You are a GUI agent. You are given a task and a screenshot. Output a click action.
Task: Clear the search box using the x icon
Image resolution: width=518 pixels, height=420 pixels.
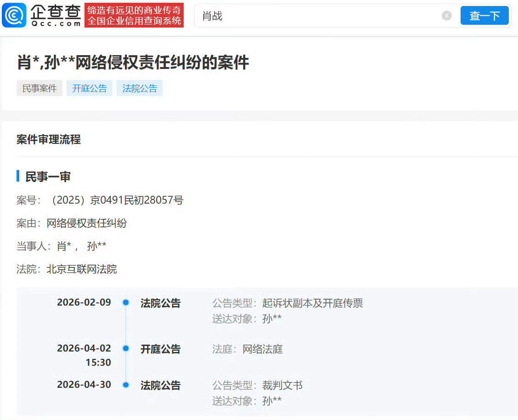tap(446, 16)
